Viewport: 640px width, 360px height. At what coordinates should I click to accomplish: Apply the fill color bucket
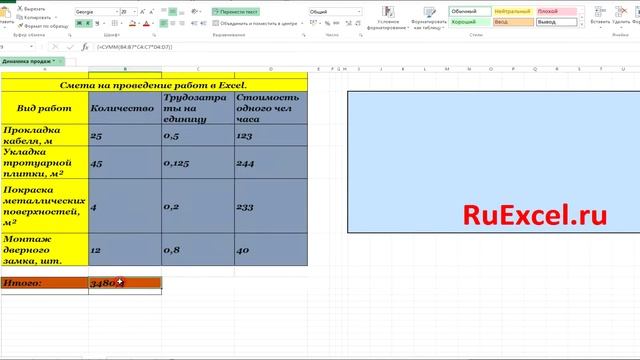132,23
